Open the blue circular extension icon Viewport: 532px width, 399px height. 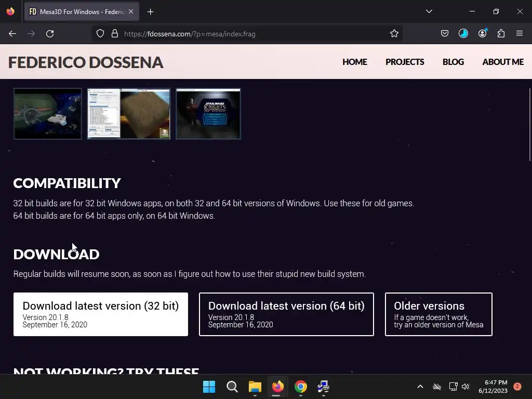click(x=463, y=34)
